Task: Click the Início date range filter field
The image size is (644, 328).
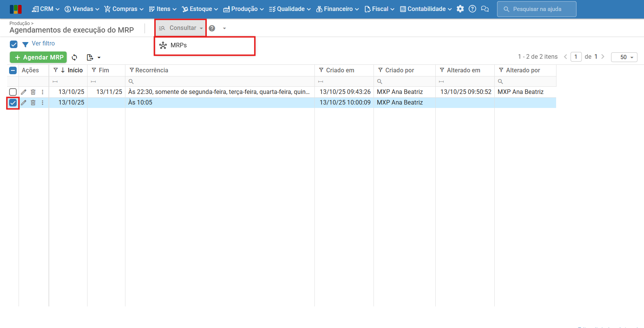Action: 68,81
